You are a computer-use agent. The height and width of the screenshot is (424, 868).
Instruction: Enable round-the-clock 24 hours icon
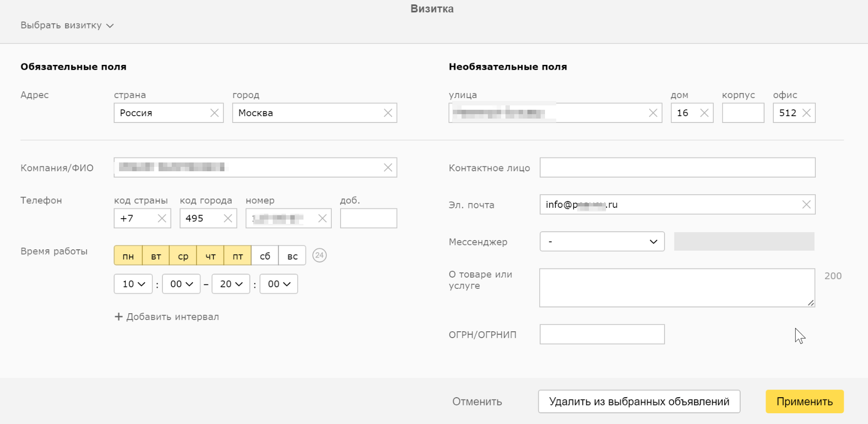(319, 255)
